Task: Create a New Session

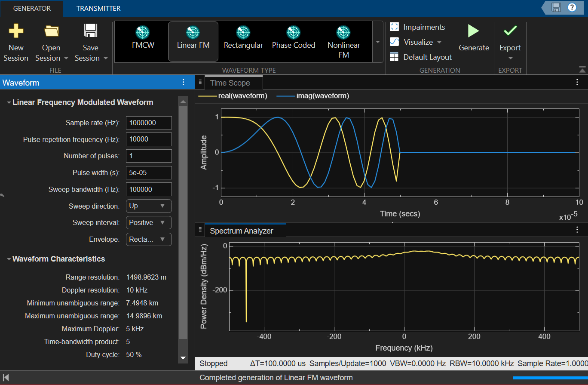Action: pos(15,41)
